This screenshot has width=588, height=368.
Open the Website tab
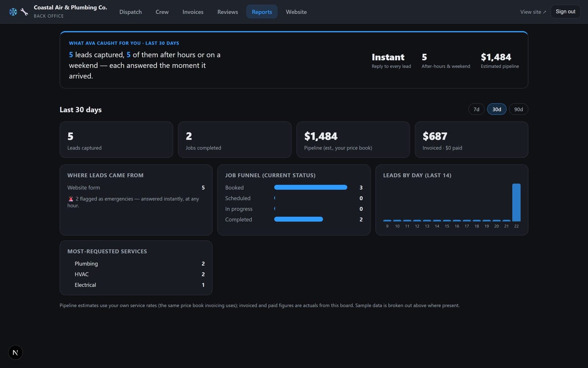[x=296, y=12]
